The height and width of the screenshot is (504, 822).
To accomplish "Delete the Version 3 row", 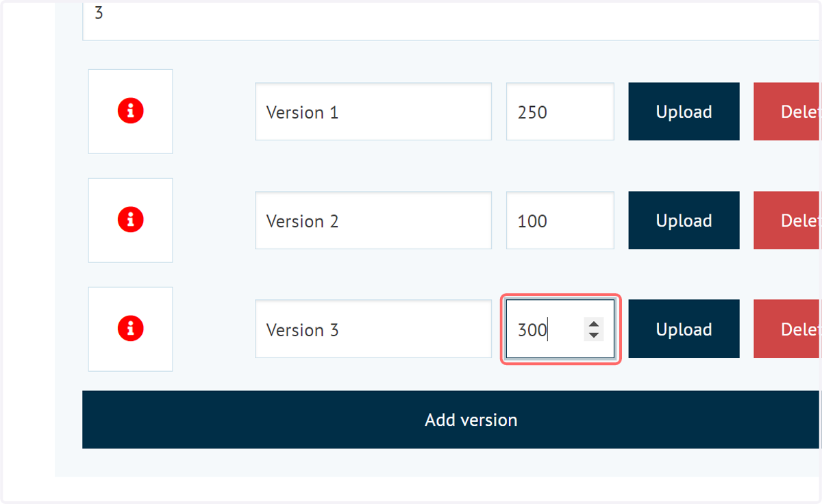I will pyautogui.click(x=787, y=329).
